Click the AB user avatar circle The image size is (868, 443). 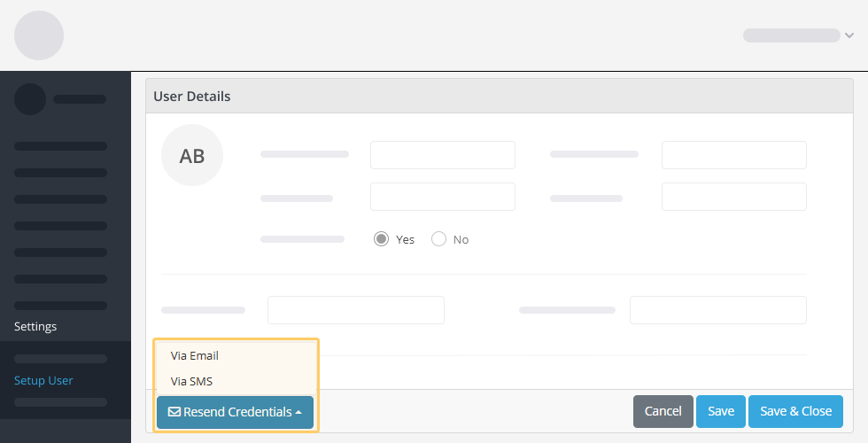point(192,155)
